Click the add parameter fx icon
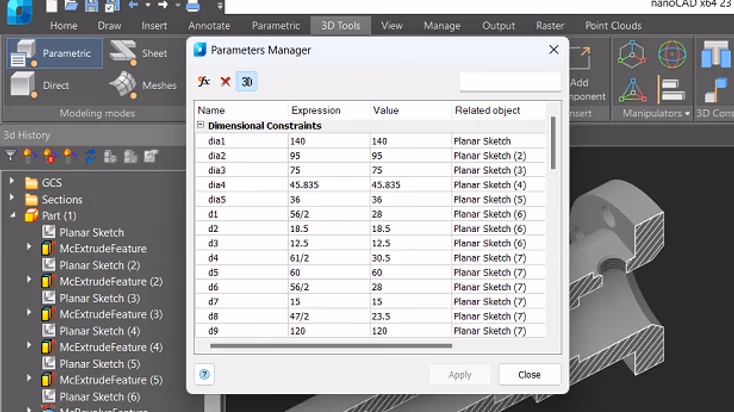The image size is (734, 412). [204, 81]
